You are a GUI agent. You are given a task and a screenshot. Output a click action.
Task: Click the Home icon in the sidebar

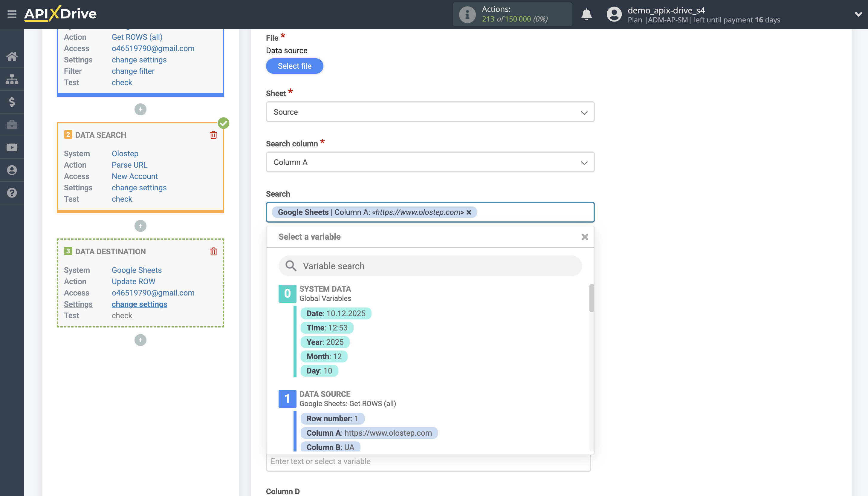click(x=12, y=56)
